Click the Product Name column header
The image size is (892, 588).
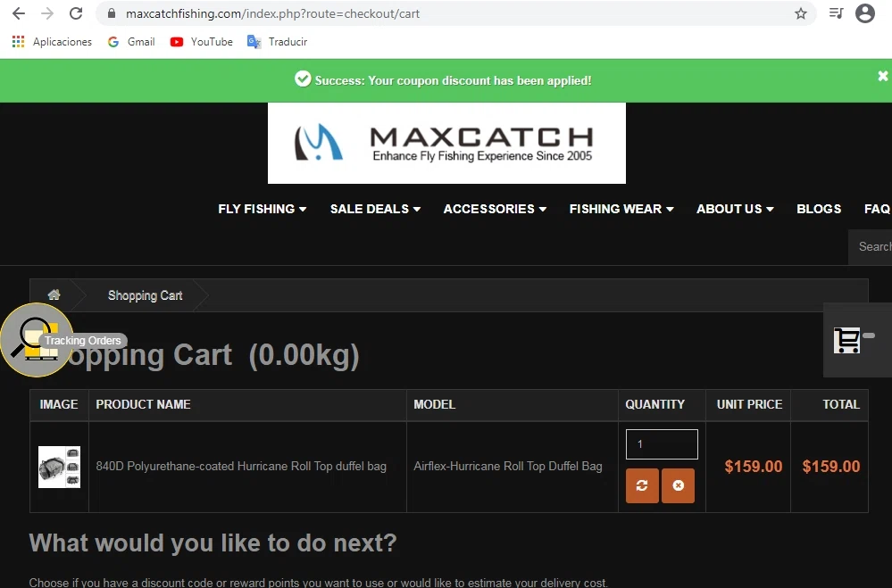coord(144,404)
